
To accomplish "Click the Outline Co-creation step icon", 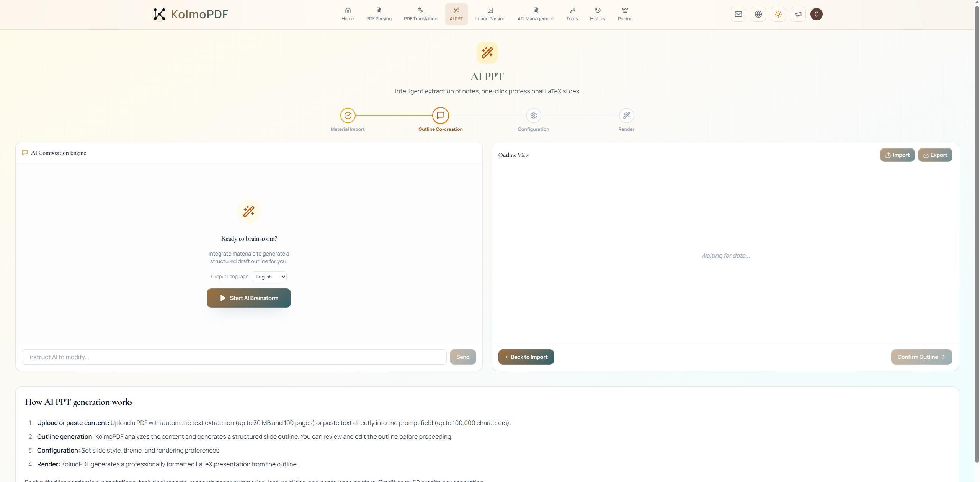I will (440, 116).
